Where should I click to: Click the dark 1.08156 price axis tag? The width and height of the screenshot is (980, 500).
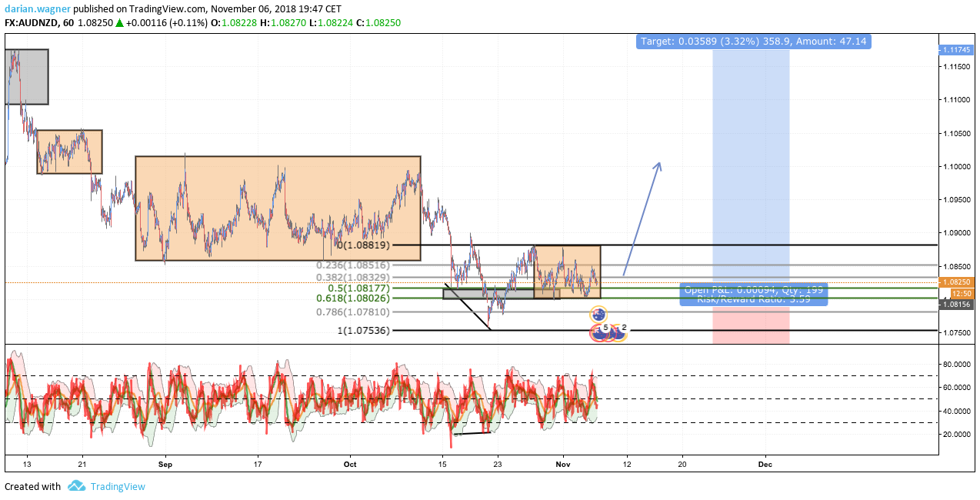958,305
